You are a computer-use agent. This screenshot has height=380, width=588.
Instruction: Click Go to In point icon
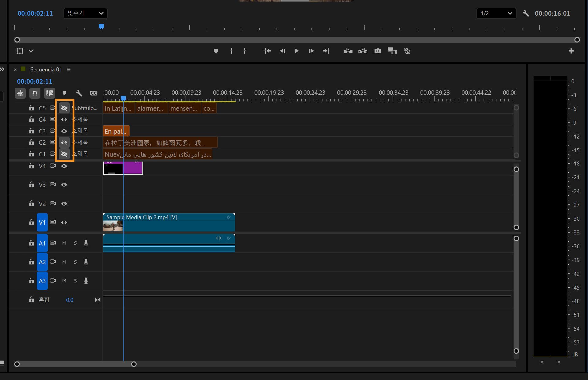(268, 51)
